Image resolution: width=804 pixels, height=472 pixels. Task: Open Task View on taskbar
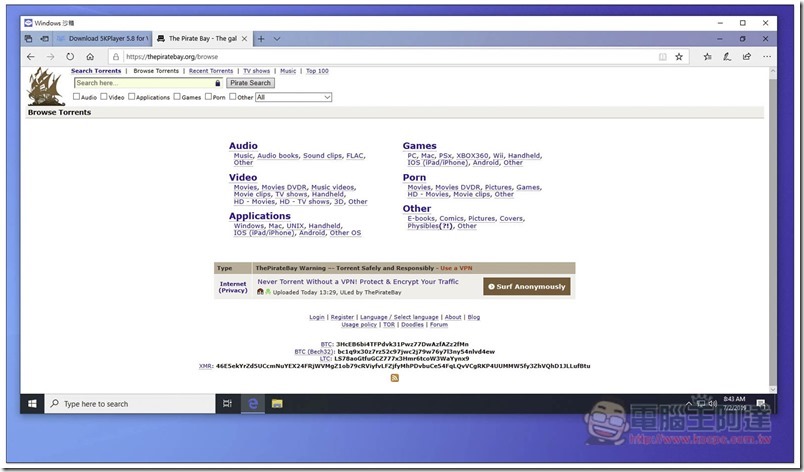[227, 404]
